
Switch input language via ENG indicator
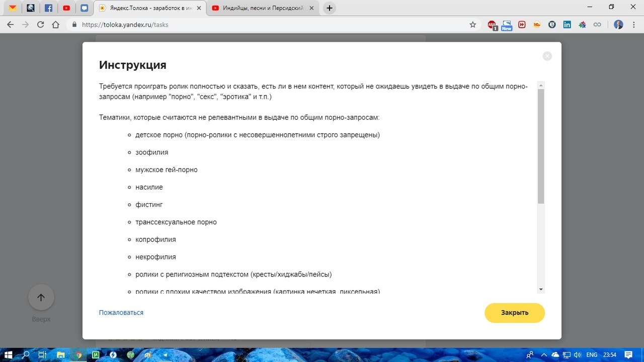(x=592, y=354)
